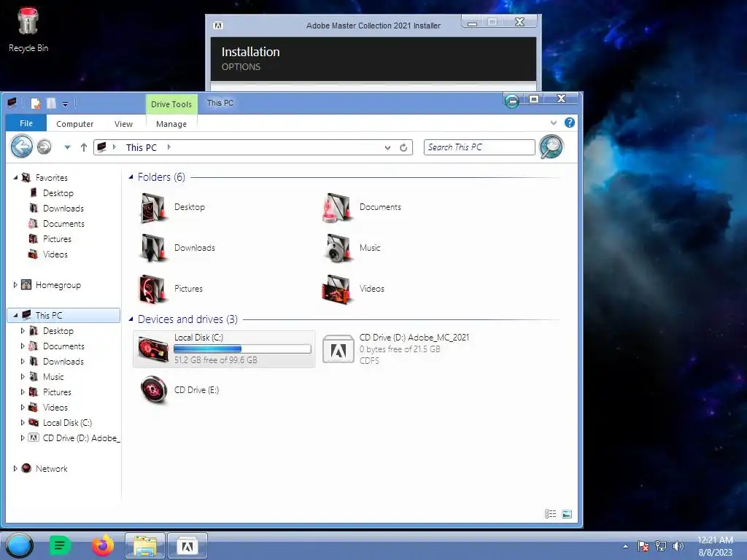Open the Pictures folder icon under Folders
Screen dimensions: 747x560
pos(153,289)
